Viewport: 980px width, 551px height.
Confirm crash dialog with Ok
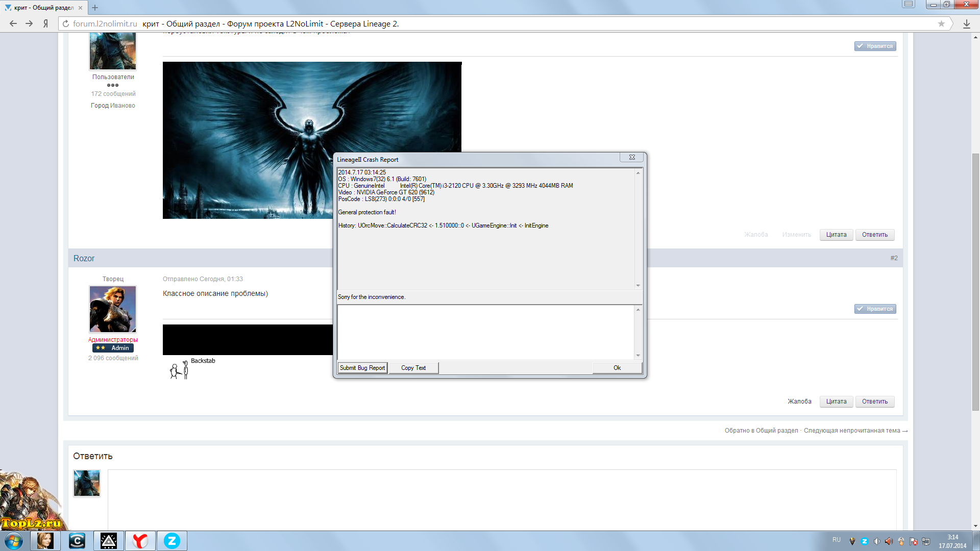pyautogui.click(x=617, y=368)
